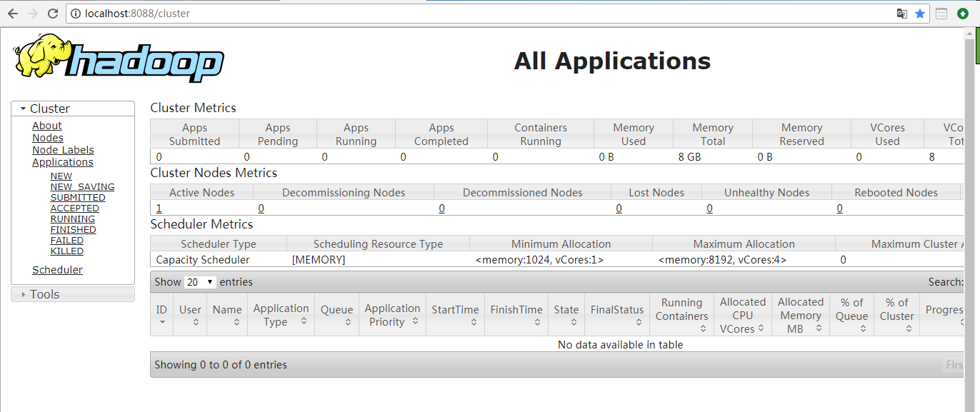
Task: Sort table by StartTime column
Action: pyautogui.click(x=455, y=315)
